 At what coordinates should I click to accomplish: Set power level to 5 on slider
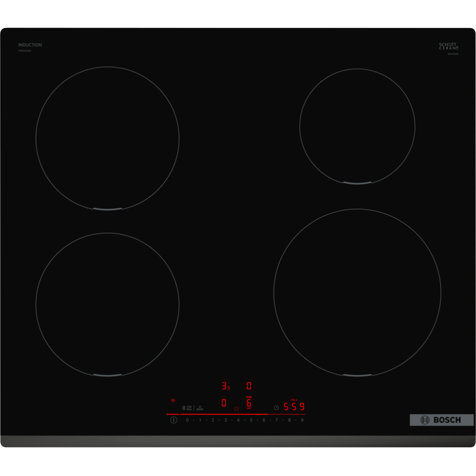click(251, 420)
